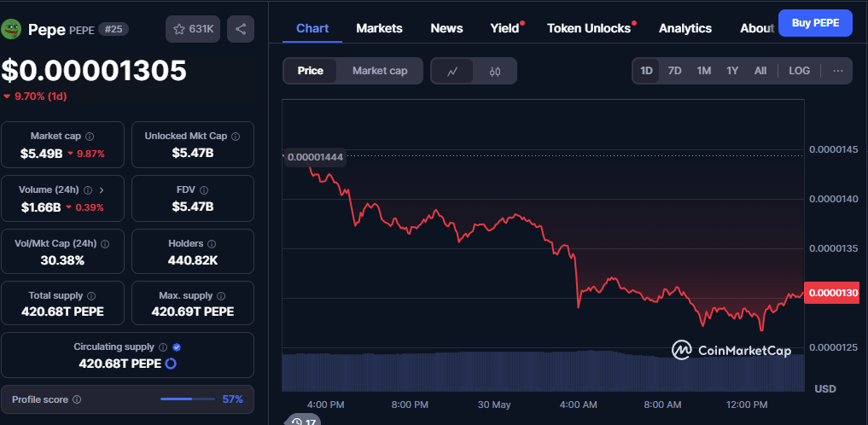Show info icon next to Circulating supply
Viewport: 868px width, 425px height.
163,347
